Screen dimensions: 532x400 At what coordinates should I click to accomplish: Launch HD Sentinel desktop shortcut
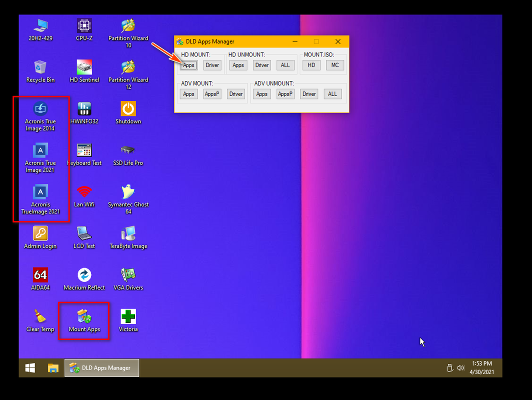click(x=84, y=71)
